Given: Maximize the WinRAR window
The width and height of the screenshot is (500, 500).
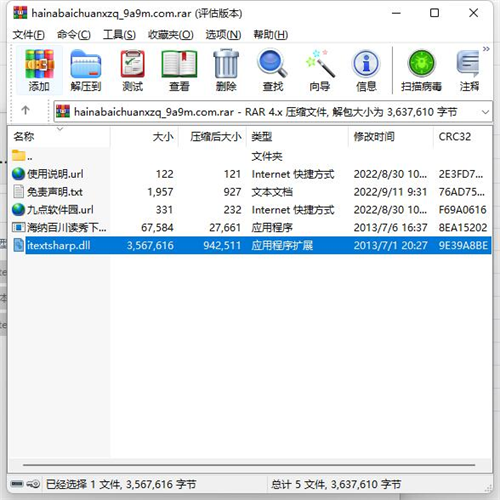Looking at the screenshot, I should click(x=434, y=13).
